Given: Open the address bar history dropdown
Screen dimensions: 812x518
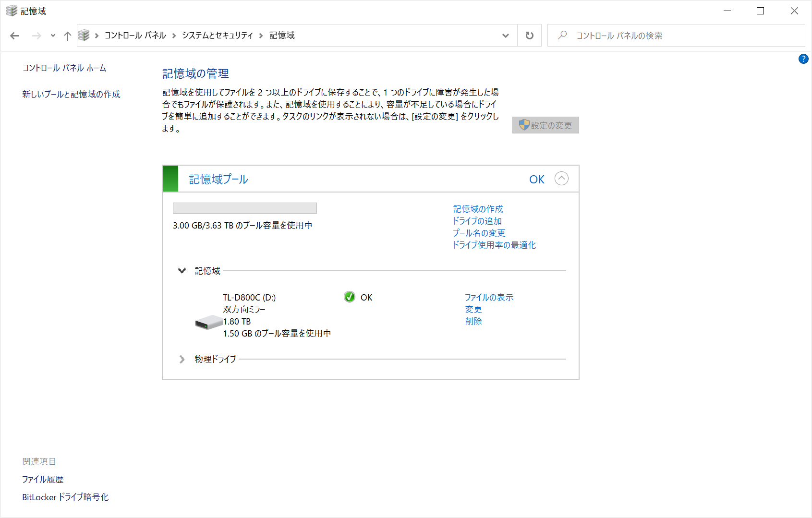Looking at the screenshot, I should point(505,36).
